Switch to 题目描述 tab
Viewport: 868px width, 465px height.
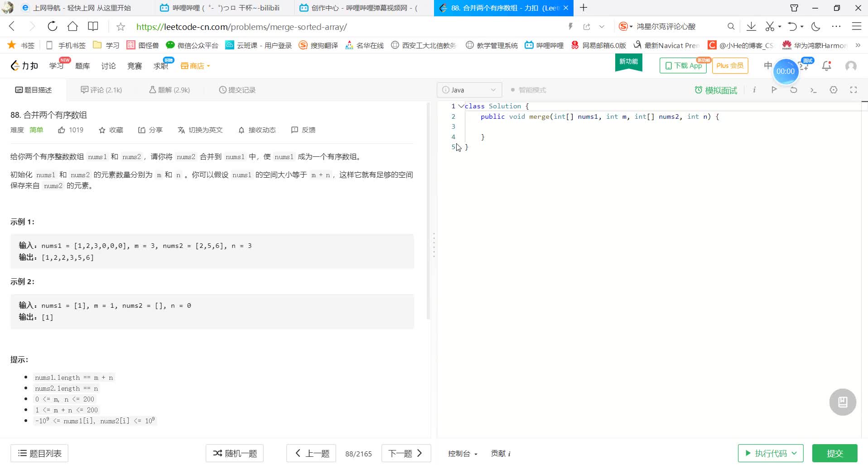tap(34, 90)
